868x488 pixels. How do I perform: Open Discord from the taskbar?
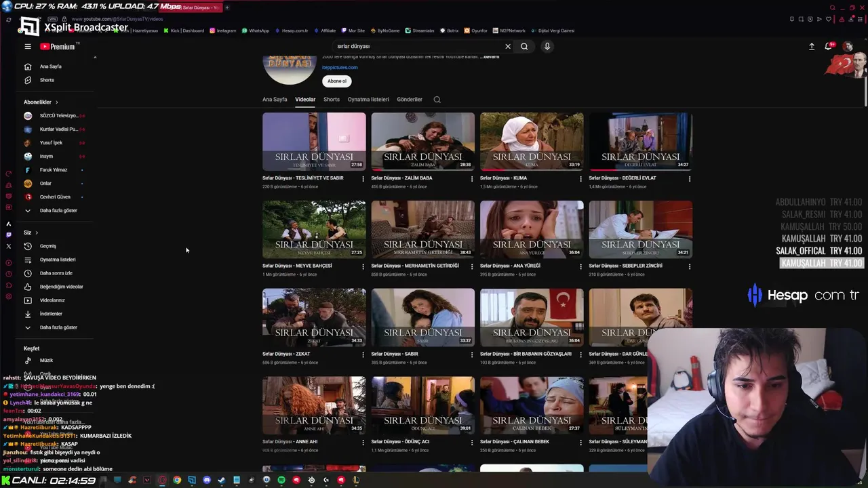tap(207, 480)
